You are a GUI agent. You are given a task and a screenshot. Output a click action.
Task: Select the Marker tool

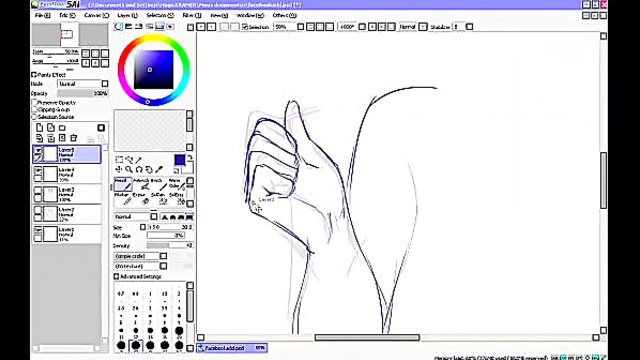click(122, 199)
